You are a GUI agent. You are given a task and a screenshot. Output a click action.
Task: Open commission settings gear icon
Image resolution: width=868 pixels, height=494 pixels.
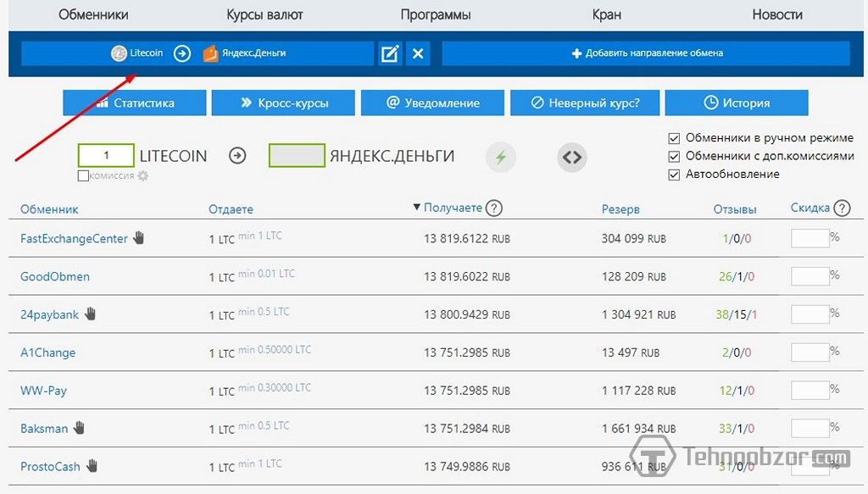pyautogui.click(x=142, y=176)
